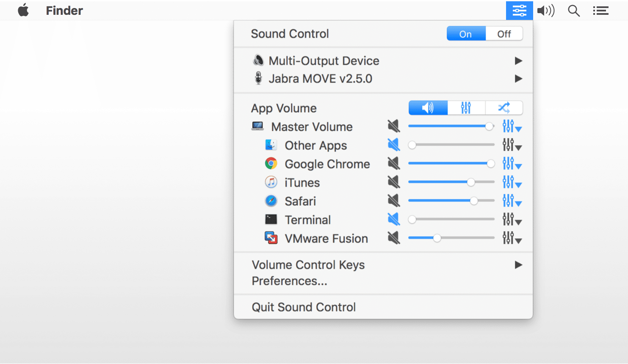This screenshot has height=364, width=628.
Task: Unmute Other Apps
Action: coord(394,145)
